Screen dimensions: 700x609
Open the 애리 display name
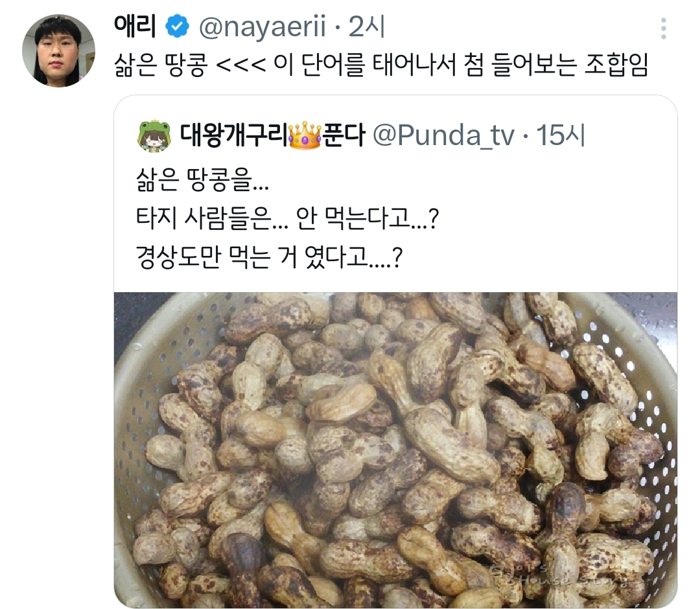135,27
